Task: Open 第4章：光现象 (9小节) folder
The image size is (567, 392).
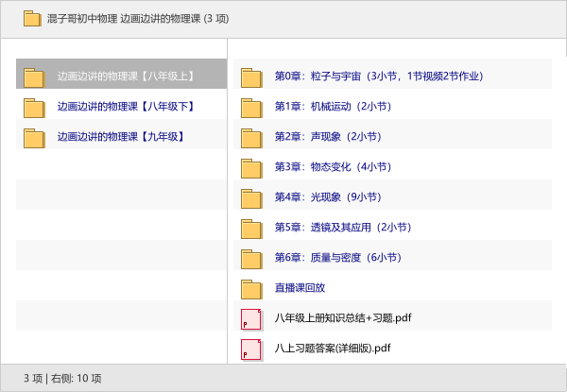Action: click(x=327, y=197)
